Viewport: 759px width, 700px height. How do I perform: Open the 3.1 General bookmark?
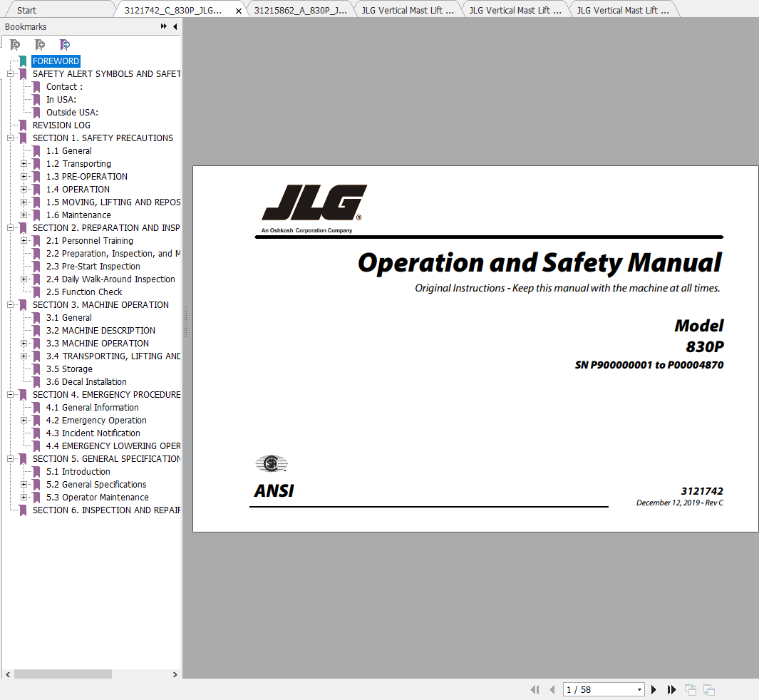[68, 317]
